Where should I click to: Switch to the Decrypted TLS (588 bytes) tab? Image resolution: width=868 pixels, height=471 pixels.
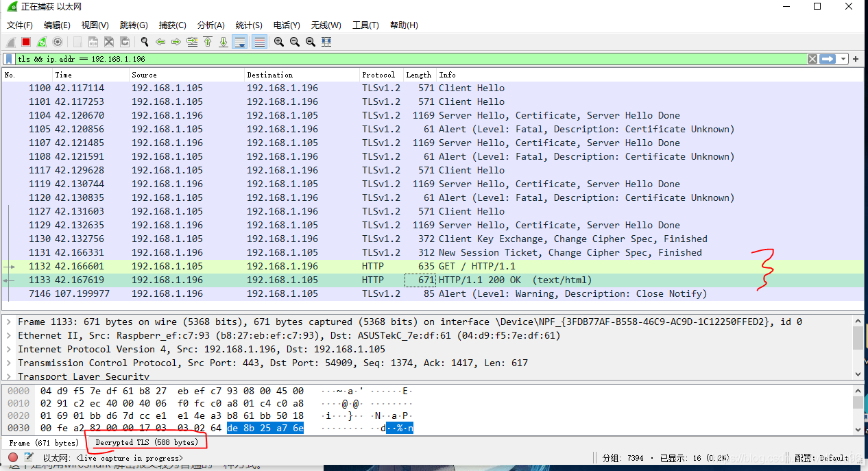tap(147, 442)
